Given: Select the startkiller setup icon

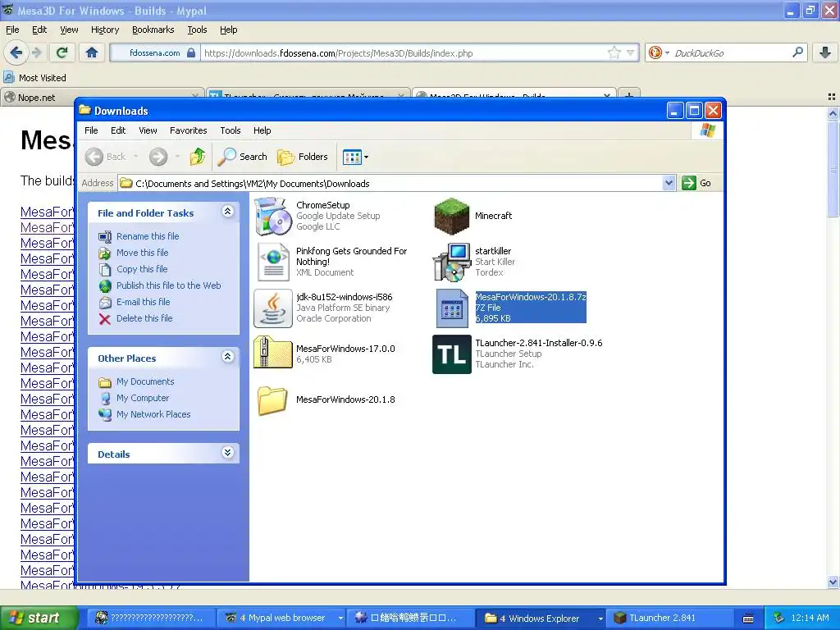Looking at the screenshot, I should [x=451, y=262].
